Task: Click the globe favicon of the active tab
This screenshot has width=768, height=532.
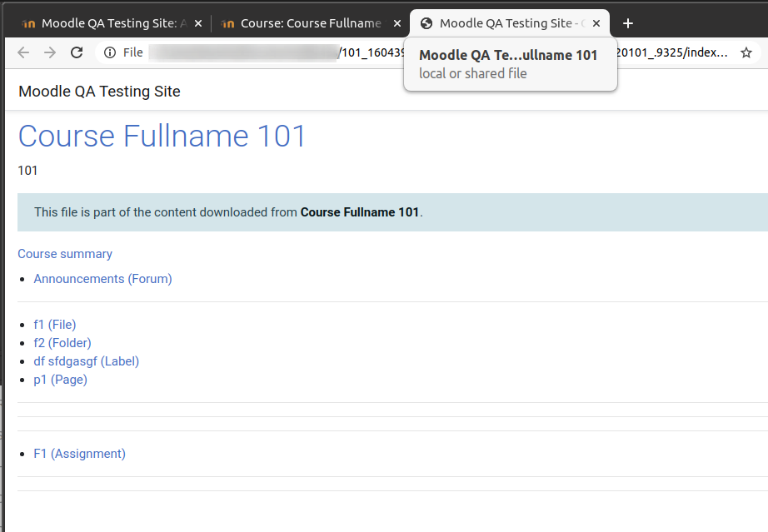Action: tap(426, 23)
